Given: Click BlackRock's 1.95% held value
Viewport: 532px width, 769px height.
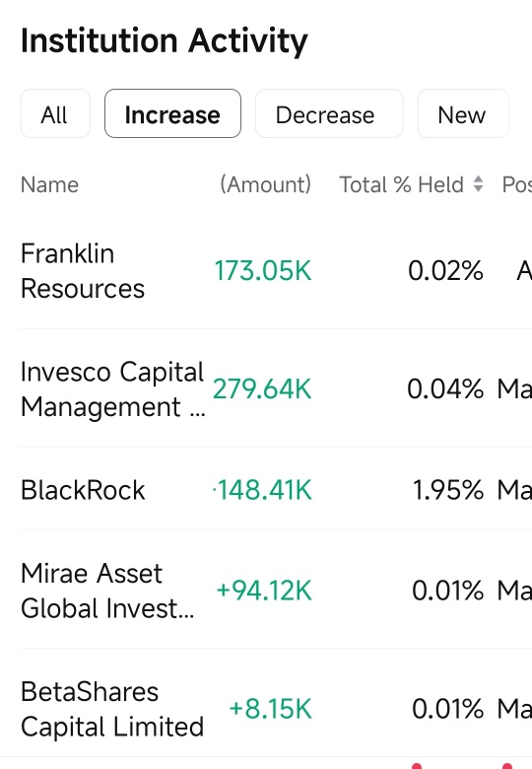Looking at the screenshot, I should click(x=447, y=490).
